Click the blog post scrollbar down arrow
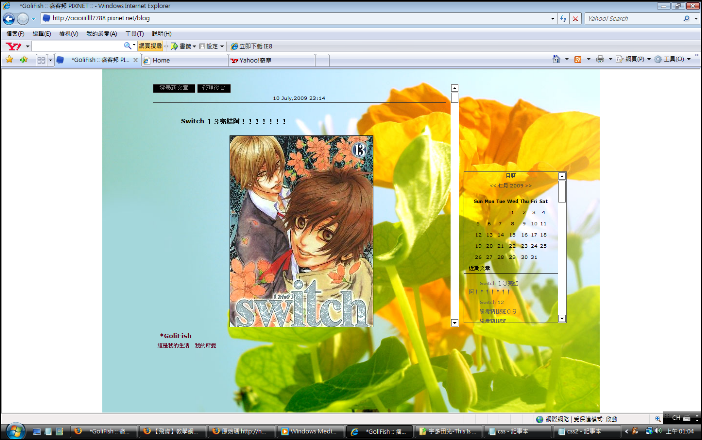The width and height of the screenshot is (702, 440). click(x=454, y=323)
